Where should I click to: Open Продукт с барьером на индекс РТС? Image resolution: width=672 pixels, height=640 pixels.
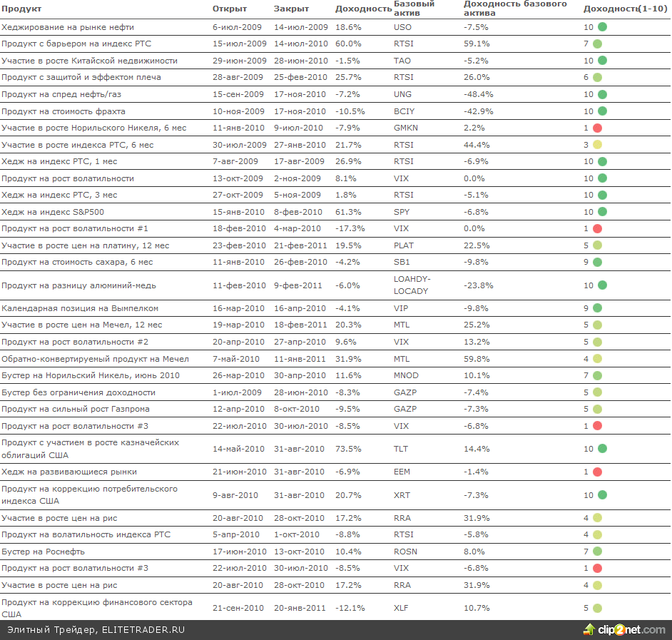tap(76, 44)
